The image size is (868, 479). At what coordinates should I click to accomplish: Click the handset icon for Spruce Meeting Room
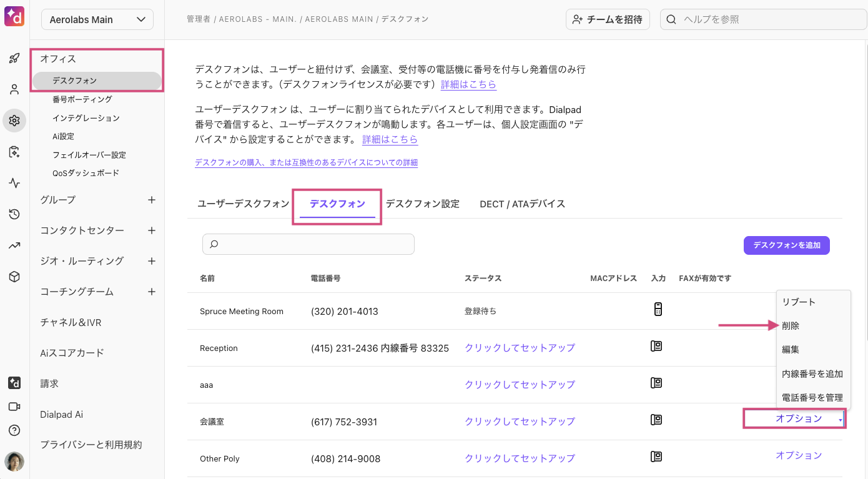(x=658, y=309)
